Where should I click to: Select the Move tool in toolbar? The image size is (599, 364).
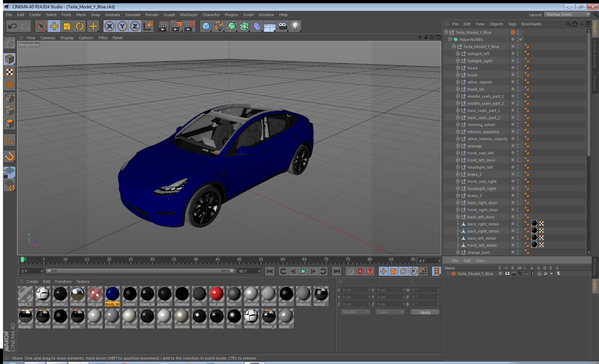tap(54, 26)
